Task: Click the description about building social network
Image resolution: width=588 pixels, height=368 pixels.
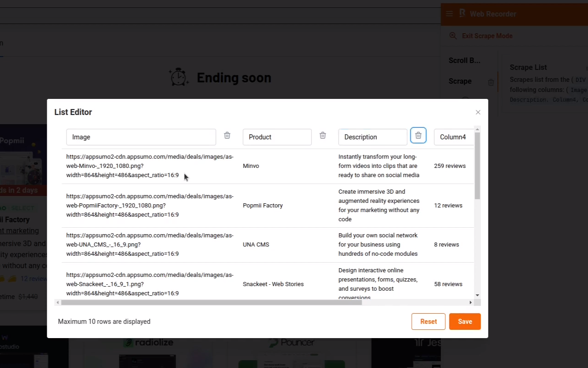Action: (378, 244)
